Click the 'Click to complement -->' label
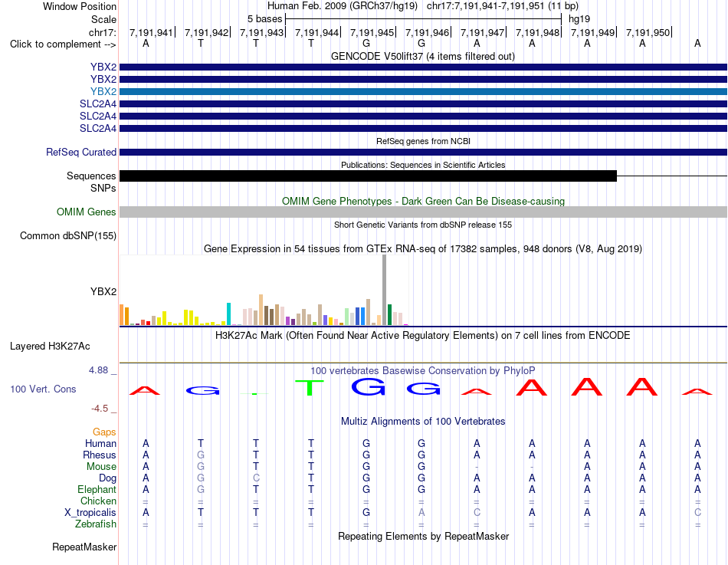The image size is (728, 565). click(x=63, y=44)
